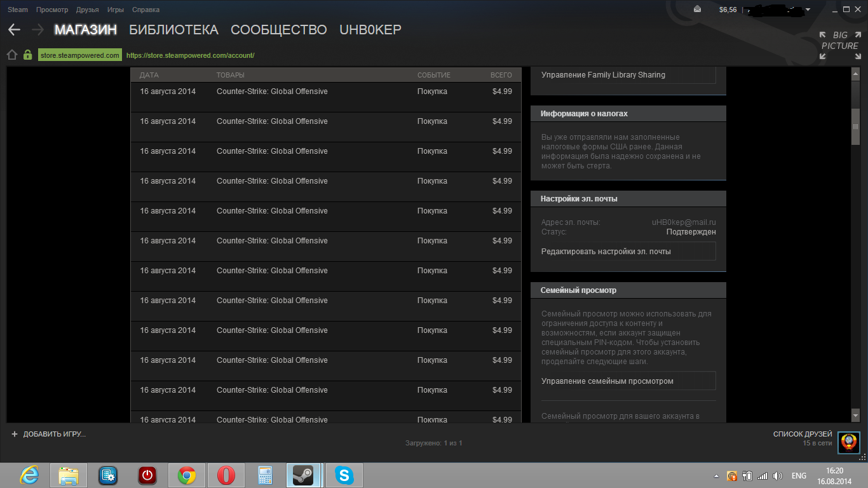Open File Explorer from the taskbar

point(69,475)
